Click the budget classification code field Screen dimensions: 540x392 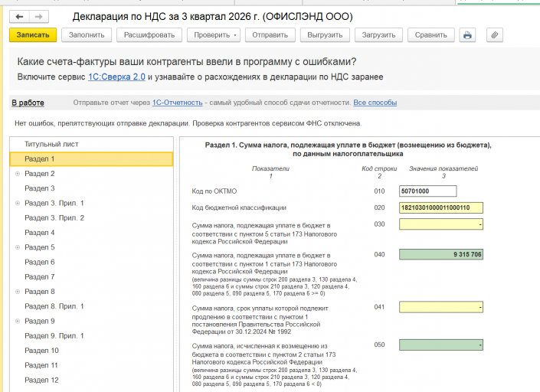coord(441,208)
